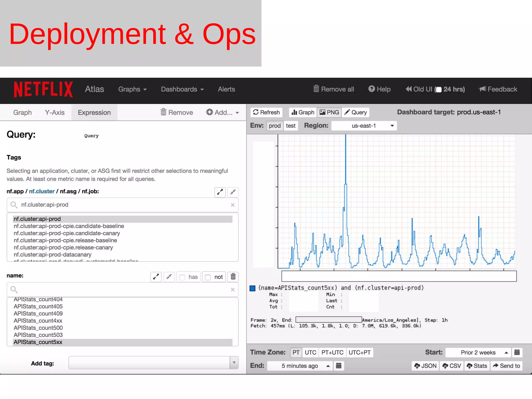
Task: Click the nf.cluster tag link
Action: pos(42,191)
